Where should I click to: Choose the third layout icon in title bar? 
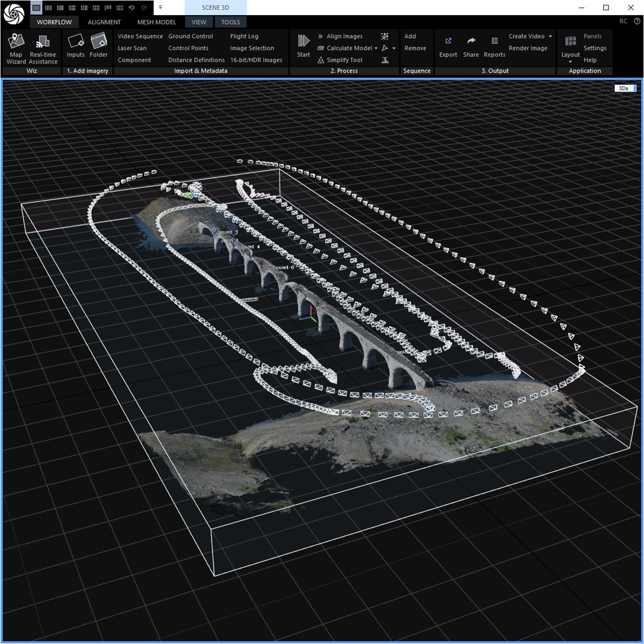tap(60, 8)
